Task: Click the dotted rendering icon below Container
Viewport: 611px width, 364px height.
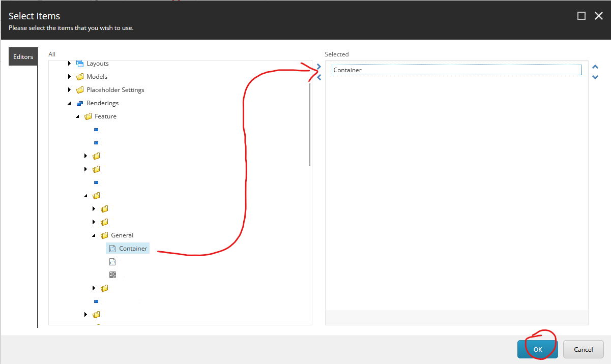Action: tap(112, 261)
